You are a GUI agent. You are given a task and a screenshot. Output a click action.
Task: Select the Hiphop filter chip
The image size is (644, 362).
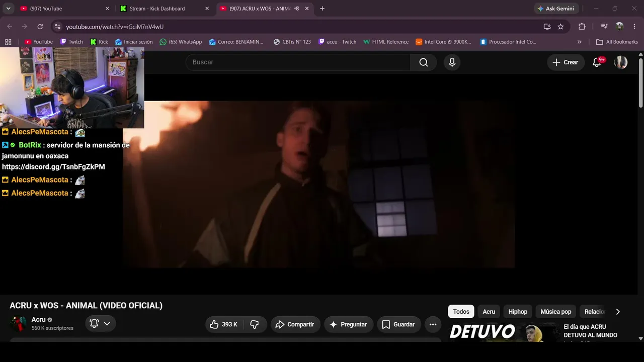click(518, 312)
